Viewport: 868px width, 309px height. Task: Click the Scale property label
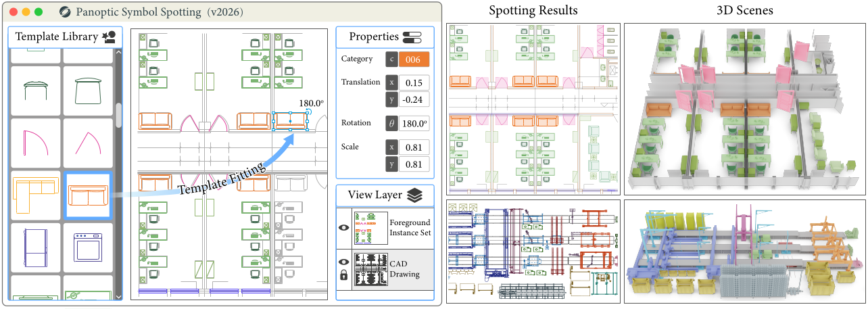tap(350, 146)
